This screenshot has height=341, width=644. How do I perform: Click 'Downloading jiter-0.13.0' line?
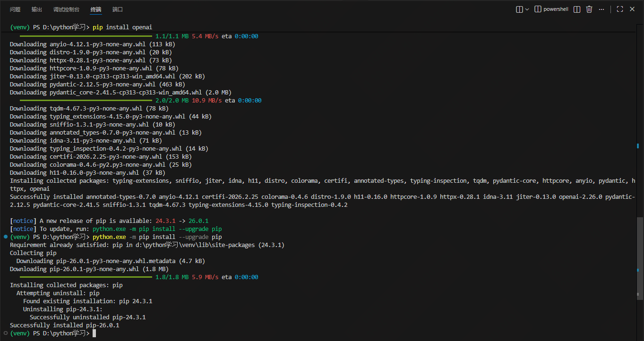click(x=107, y=77)
